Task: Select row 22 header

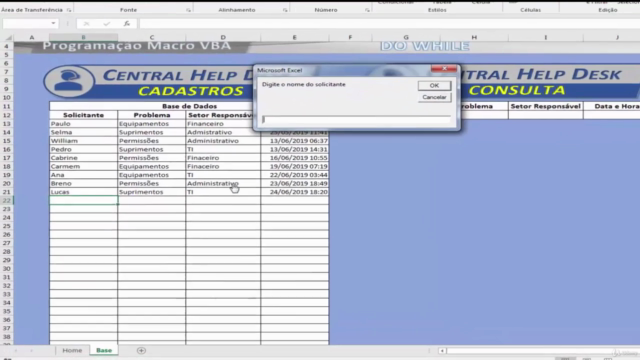Action: pos(7,200)
